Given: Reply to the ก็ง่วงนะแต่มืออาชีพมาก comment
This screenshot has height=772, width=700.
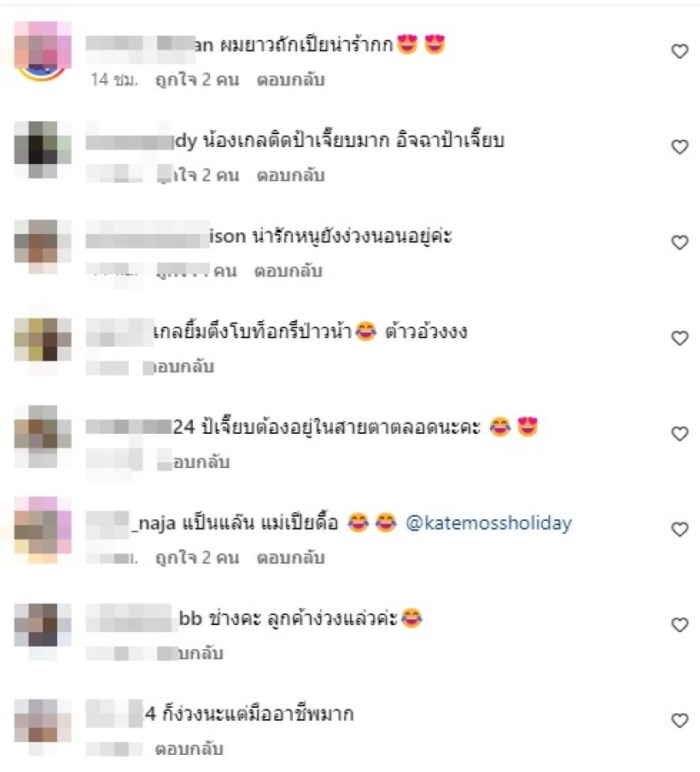Looking at the screenshot, I should coord(189,748).
